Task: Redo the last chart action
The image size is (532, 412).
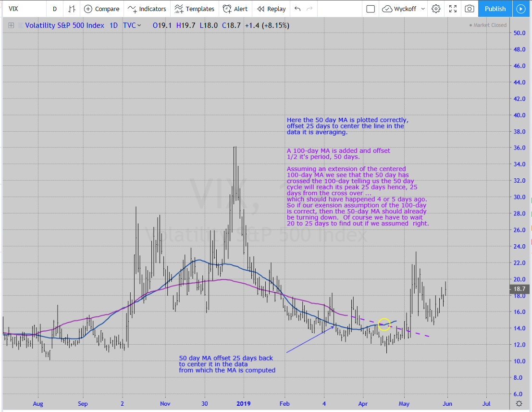Action: click(309, 9)
